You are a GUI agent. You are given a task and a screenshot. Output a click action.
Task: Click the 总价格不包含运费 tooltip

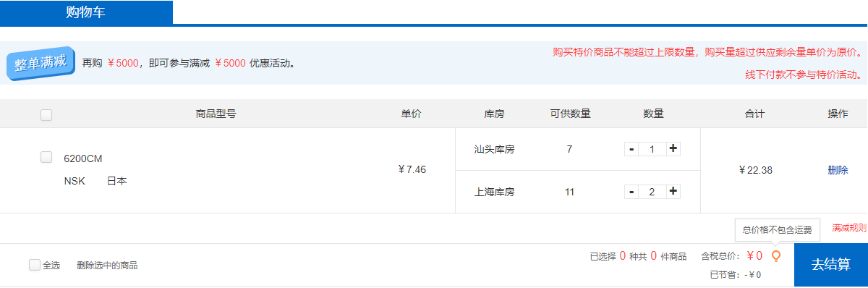[778, 230]
